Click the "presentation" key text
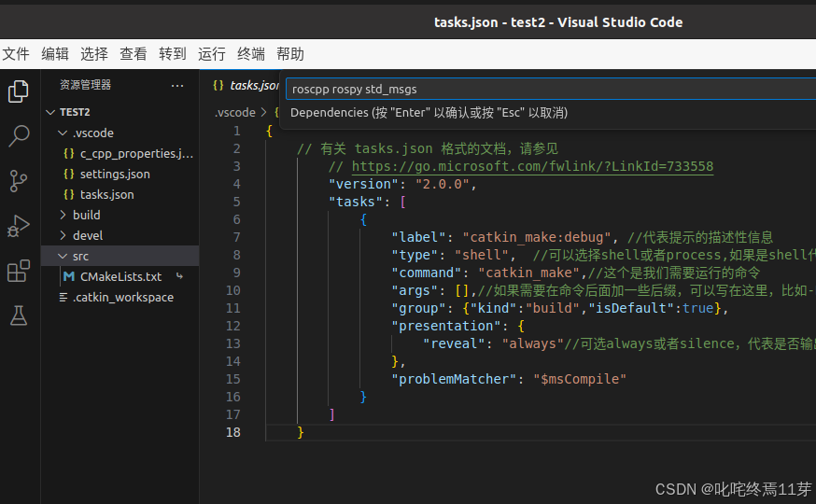This screenshot has width=816, height=504. (446, 326)
